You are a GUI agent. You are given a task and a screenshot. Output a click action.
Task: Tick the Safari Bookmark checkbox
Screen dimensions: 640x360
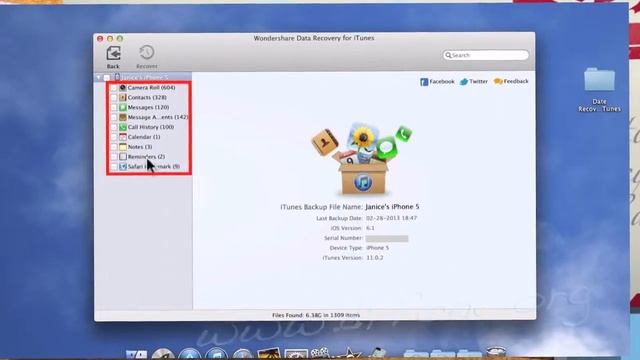coord(114,167)
